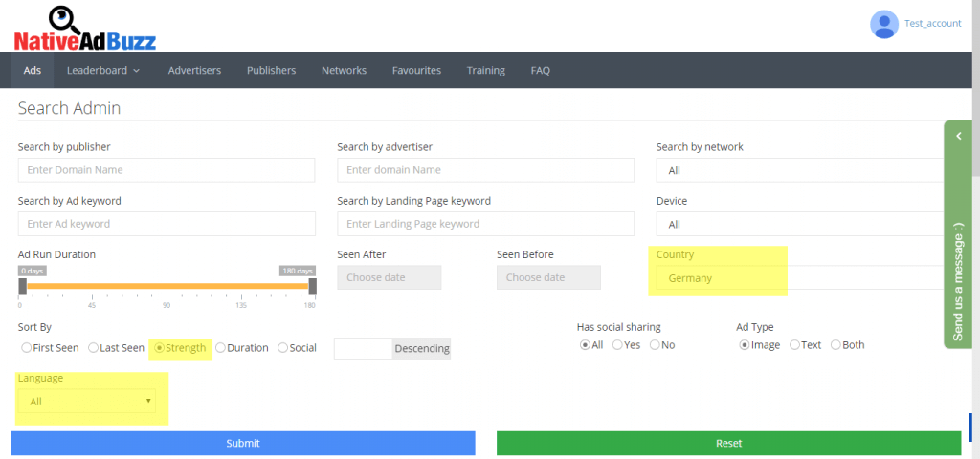
Task: Click the 180 days slider handle
Action: (x=313, y=286)
